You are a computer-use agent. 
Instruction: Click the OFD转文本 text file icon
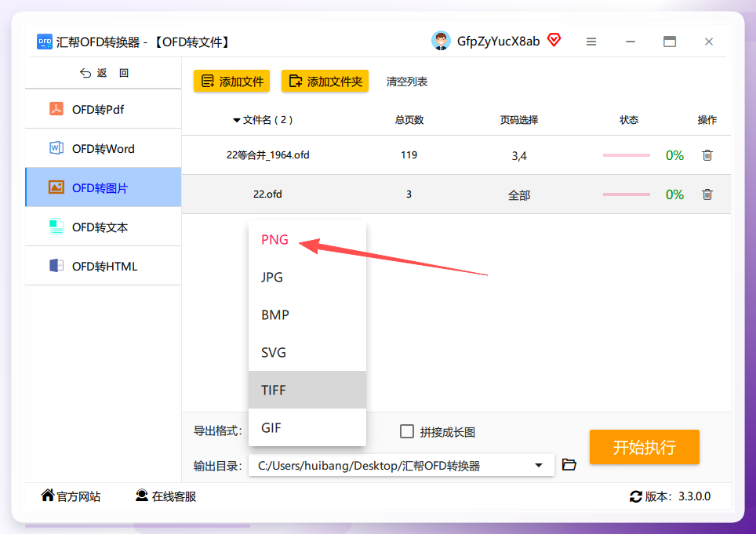56,227
